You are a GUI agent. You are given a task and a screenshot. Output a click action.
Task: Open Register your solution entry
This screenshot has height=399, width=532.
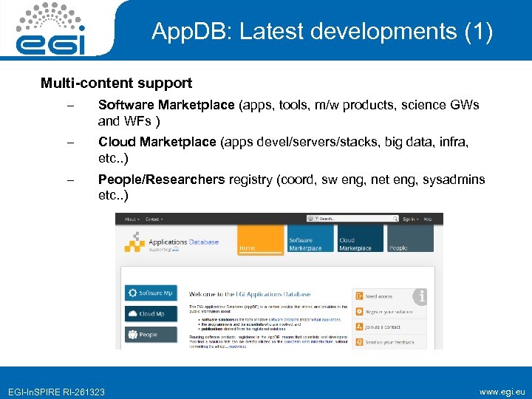point(389,312)
